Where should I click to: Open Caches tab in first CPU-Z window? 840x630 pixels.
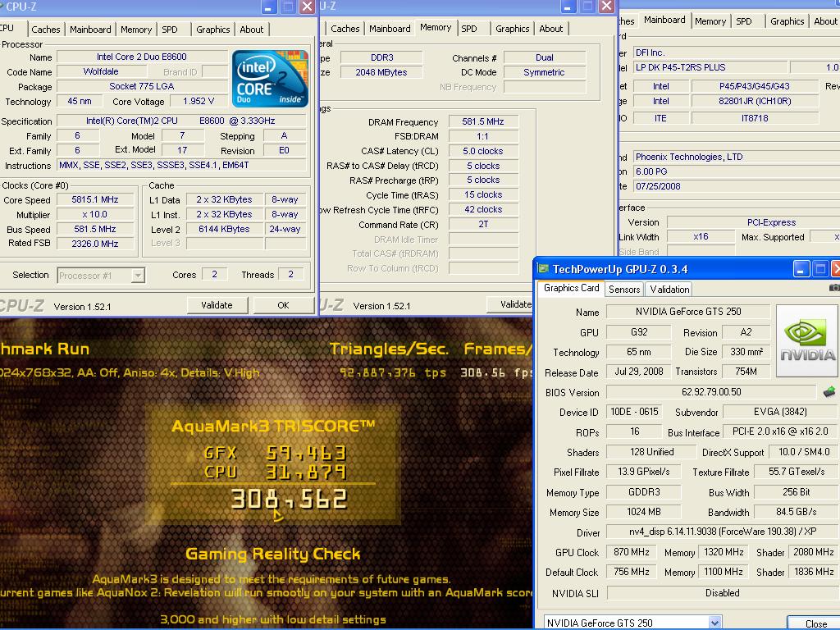pyautogui.click(x=46, y=30)
